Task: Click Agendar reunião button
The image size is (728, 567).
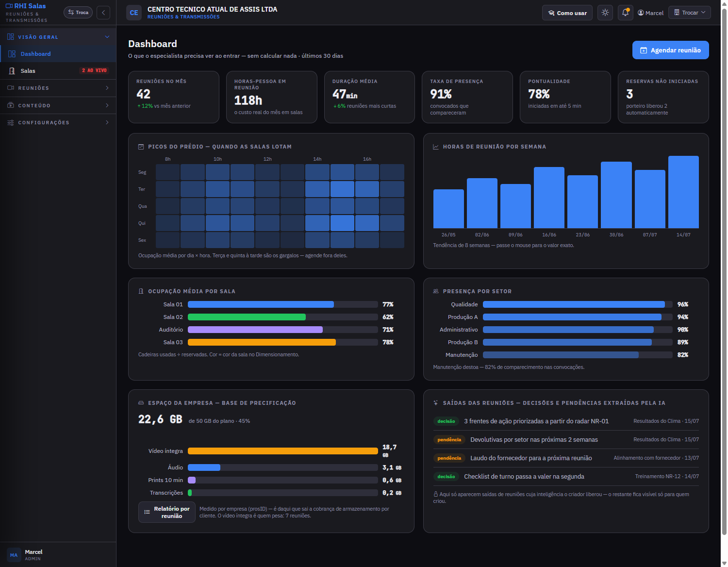Action: coord(671,50)
